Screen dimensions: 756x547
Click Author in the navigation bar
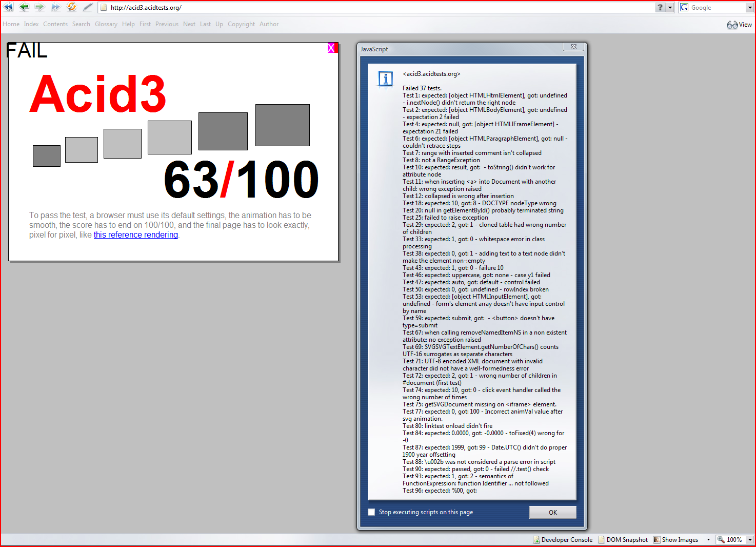click(x=269, y=24)
